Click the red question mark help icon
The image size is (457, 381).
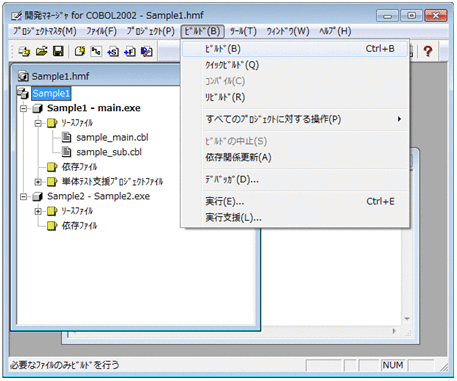tap(428, 51)
